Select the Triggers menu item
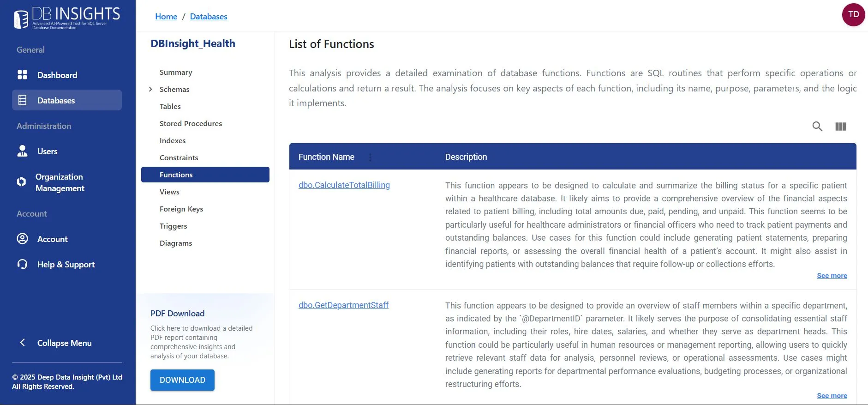This screenshot has width=868, height=405. [x=173, y=226]
